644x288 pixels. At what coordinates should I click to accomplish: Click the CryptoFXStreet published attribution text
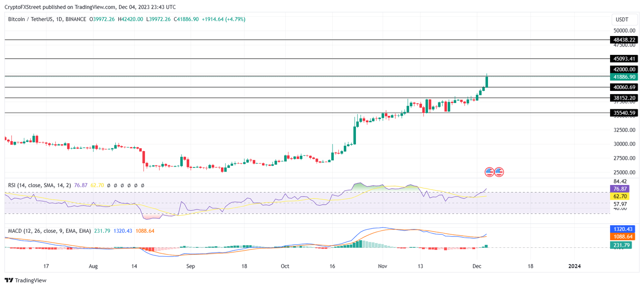[90, 7]
